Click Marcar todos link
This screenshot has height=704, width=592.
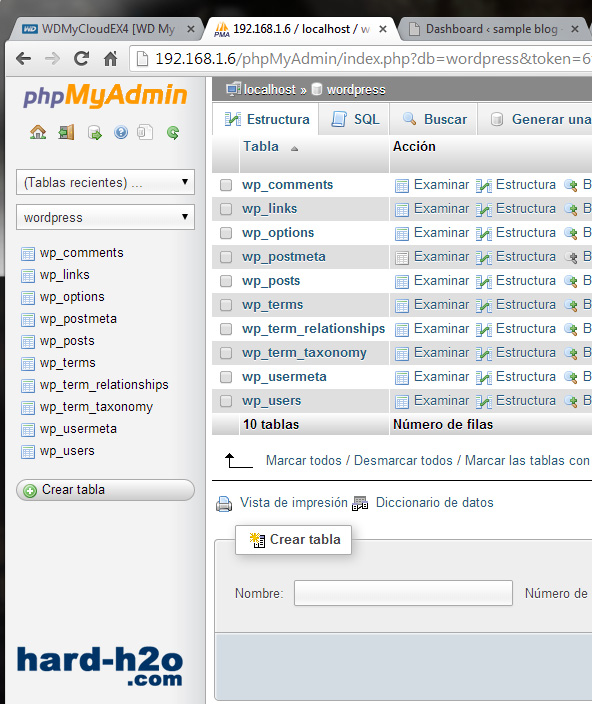[303, 461]
